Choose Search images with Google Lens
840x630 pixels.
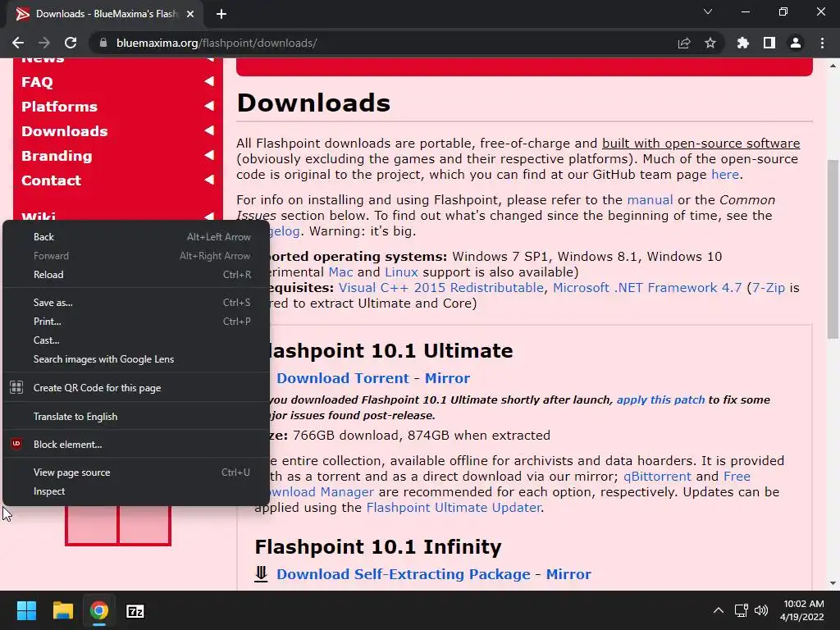135,359
